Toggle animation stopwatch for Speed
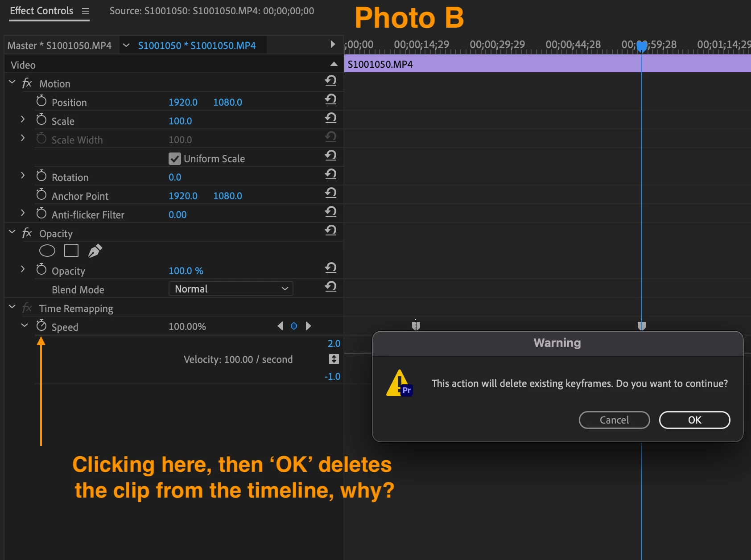751x560 pixels. pos(41,326)
